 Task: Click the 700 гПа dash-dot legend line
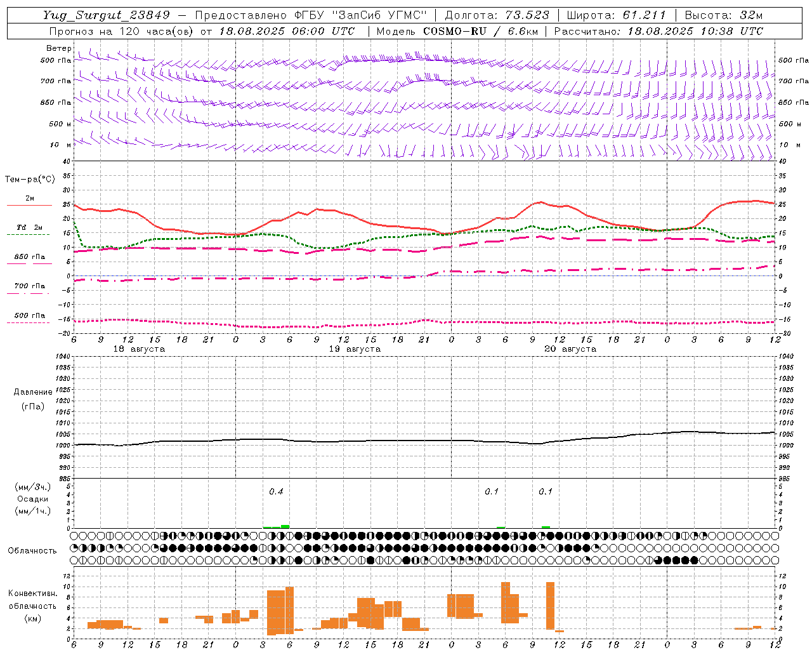click(x=28, y=293)
